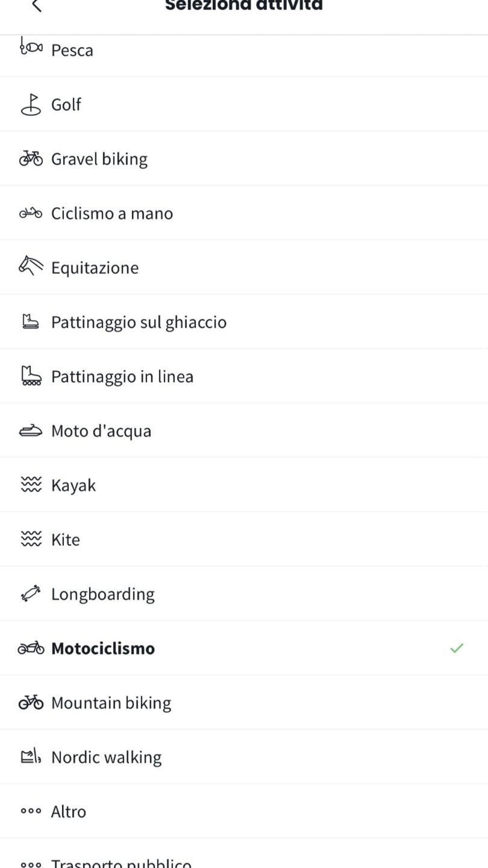Select Altro option
Image resolution: width=488 pixels, height=868 pixels.
[x=69, y=811]
